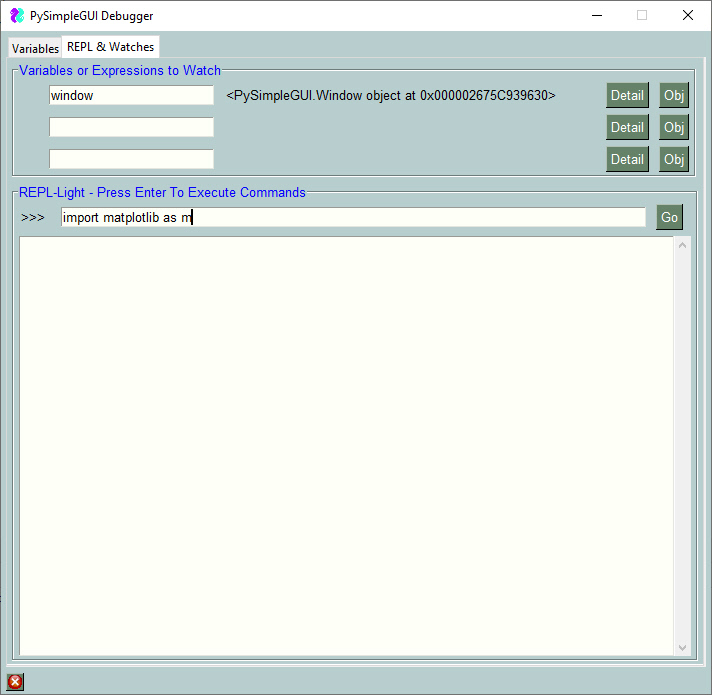Click Detail button on third watch row

click(627, 159)
